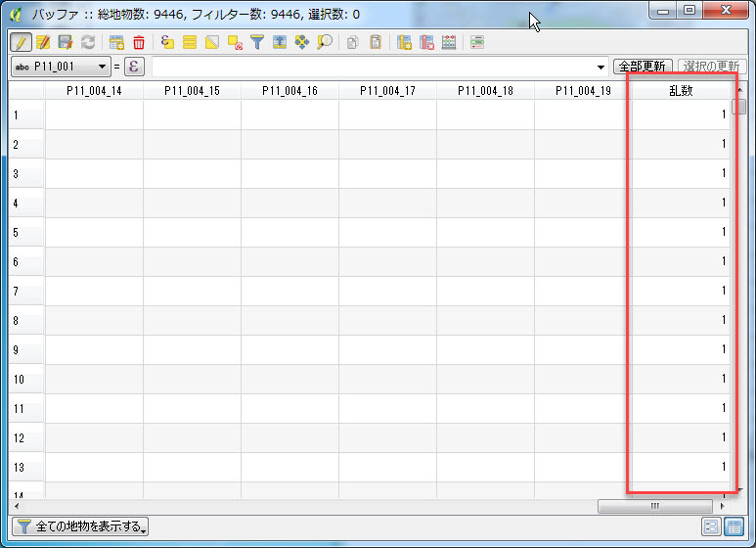Click horizontal scrollbar right arrow
Screen dimensions: 756x548
click(722, 506)
